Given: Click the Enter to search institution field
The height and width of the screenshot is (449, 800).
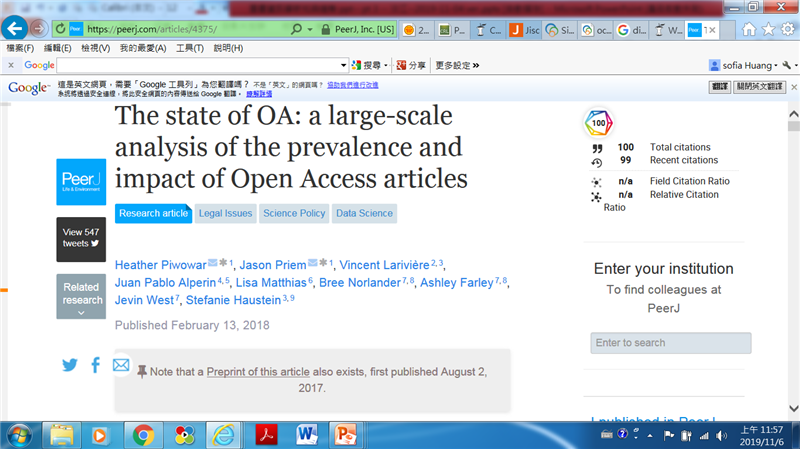Looking at the screenshot, I should coord(670,343).
